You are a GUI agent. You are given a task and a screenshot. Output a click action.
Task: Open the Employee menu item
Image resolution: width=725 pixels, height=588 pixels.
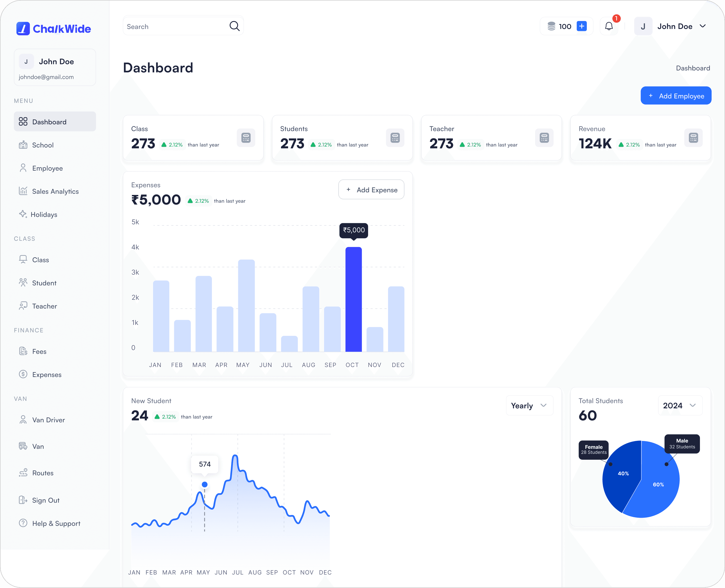click(47, 168)
